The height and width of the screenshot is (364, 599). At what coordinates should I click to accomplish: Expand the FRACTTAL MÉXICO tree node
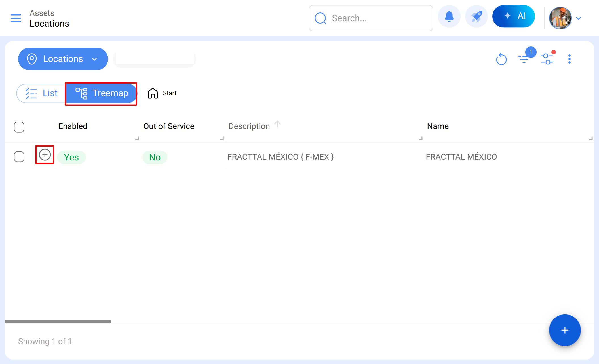[45, 155]
